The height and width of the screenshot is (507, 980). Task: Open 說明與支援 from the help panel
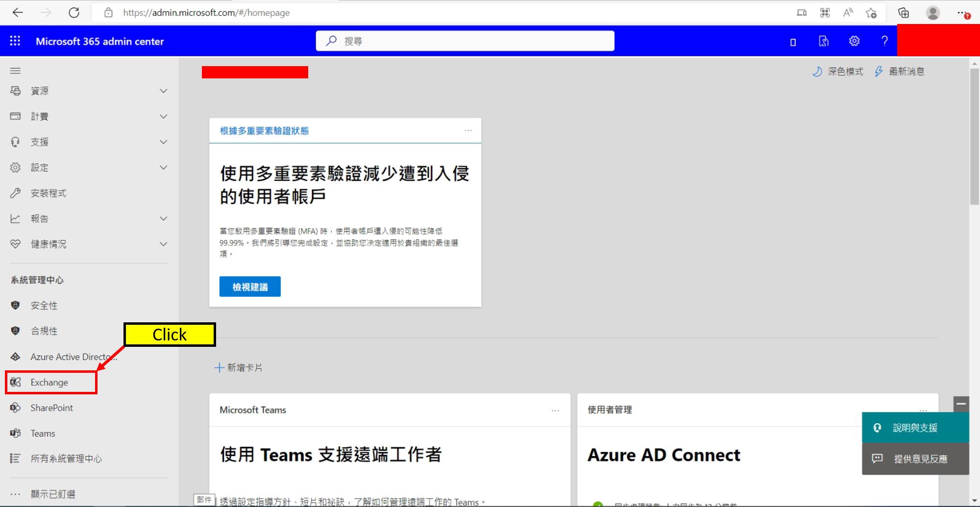point(914,427)
